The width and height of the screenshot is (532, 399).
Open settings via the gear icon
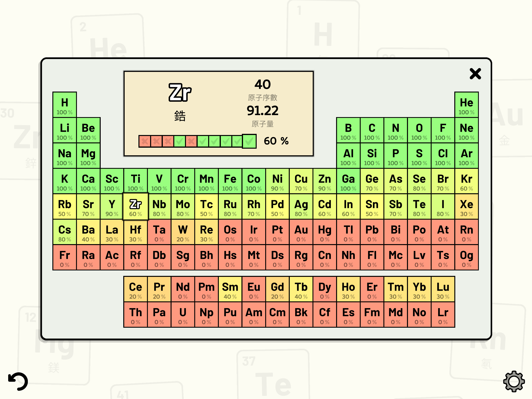[514, 381]
